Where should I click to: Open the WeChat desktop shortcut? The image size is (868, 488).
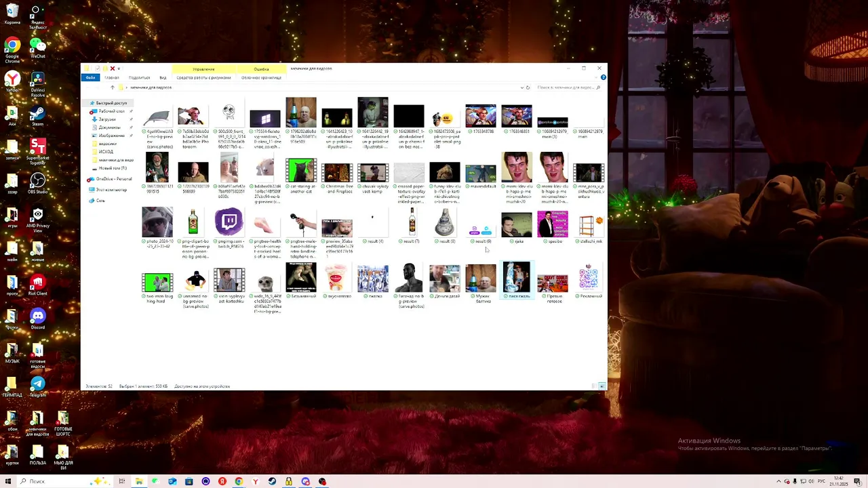click(x=37, y=49)
